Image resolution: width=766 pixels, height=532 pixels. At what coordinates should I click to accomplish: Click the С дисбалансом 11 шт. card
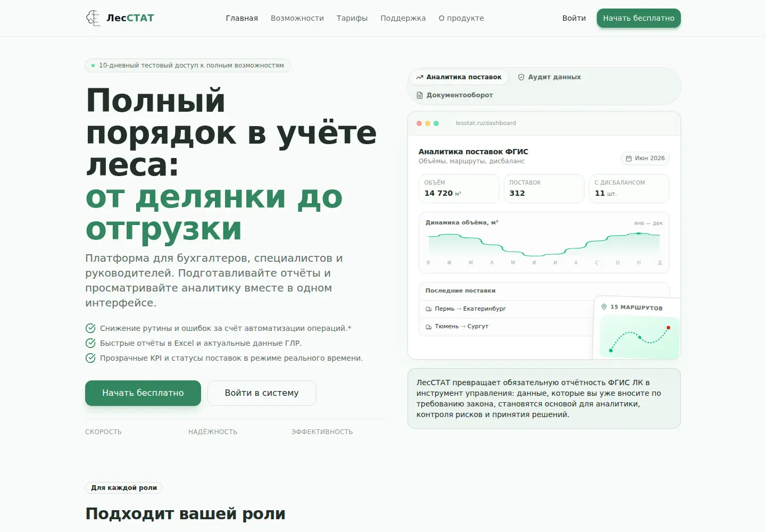(629, 189)
